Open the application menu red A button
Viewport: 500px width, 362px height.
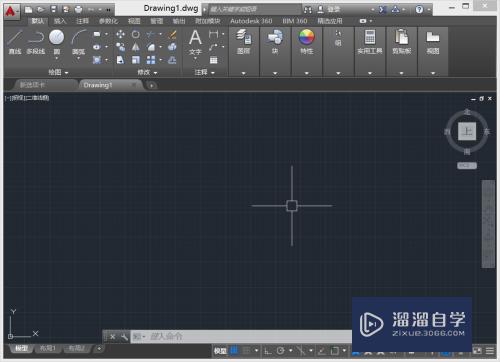click(x=11, y=11)
